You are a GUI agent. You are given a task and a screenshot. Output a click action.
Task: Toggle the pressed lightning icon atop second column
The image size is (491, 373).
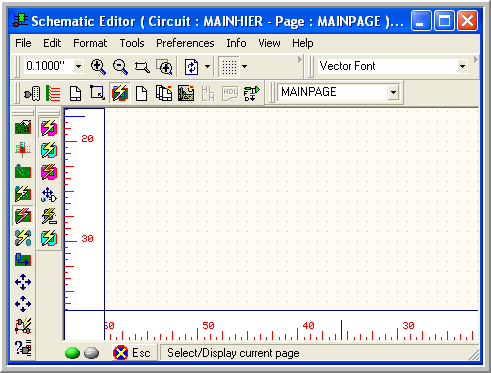pyautogui.click(x=49, y=128)
